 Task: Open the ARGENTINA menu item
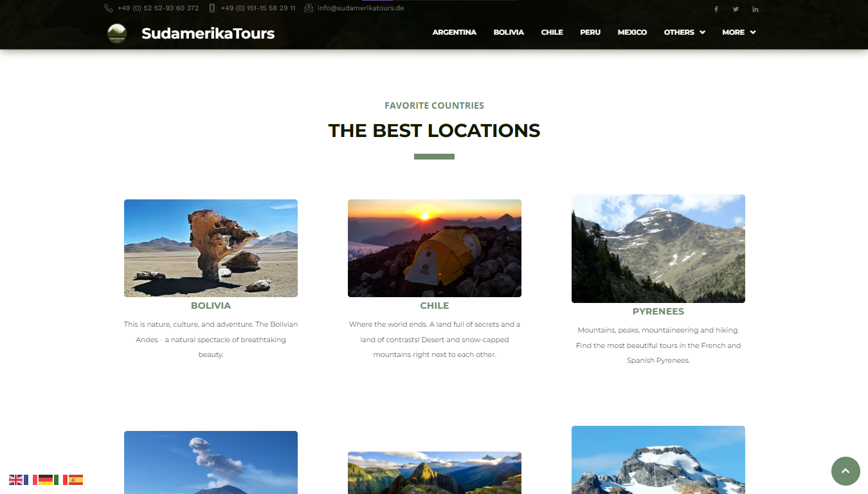pos(455,32)
